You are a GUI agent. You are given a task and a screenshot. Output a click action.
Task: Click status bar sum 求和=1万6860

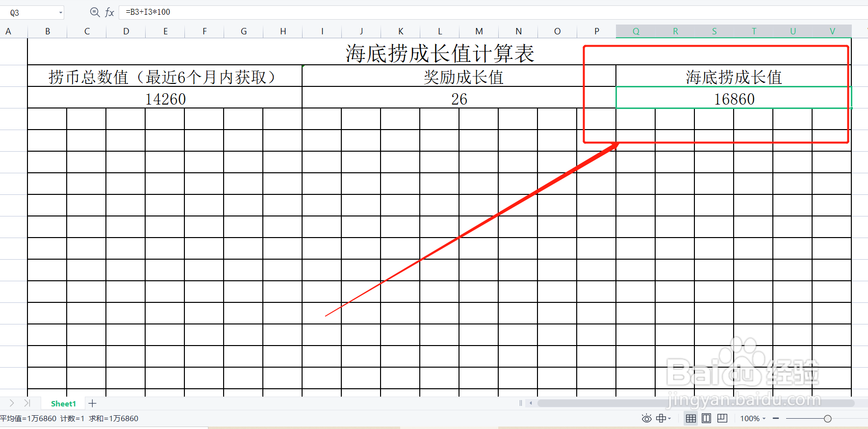(113, 419)
